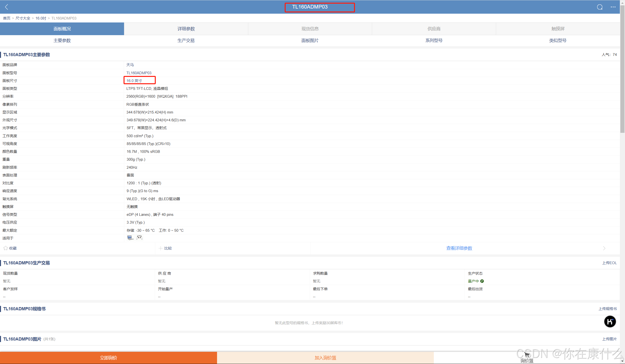625x364 pixels.
Task: Click the round black K floating icon
Action: pos(610,322)
